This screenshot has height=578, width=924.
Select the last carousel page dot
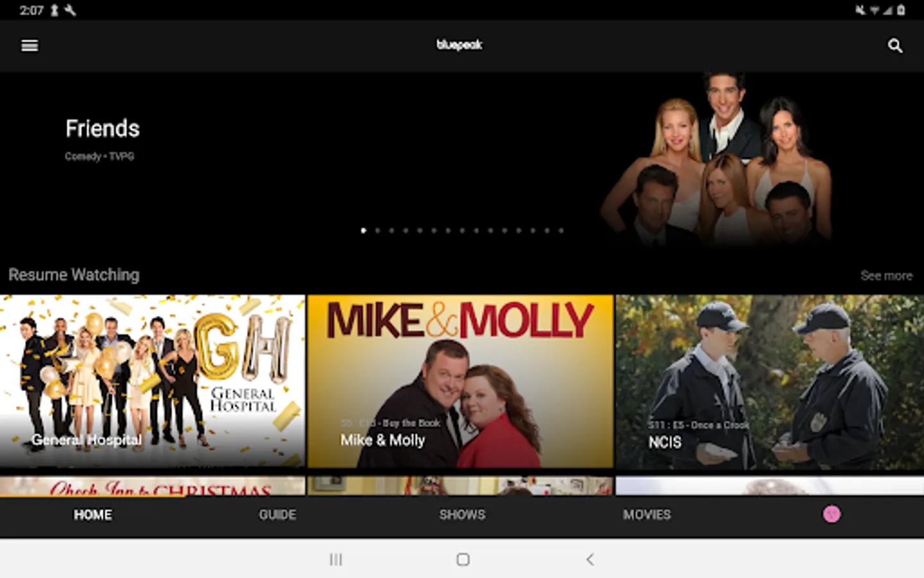tap(561, 231)
